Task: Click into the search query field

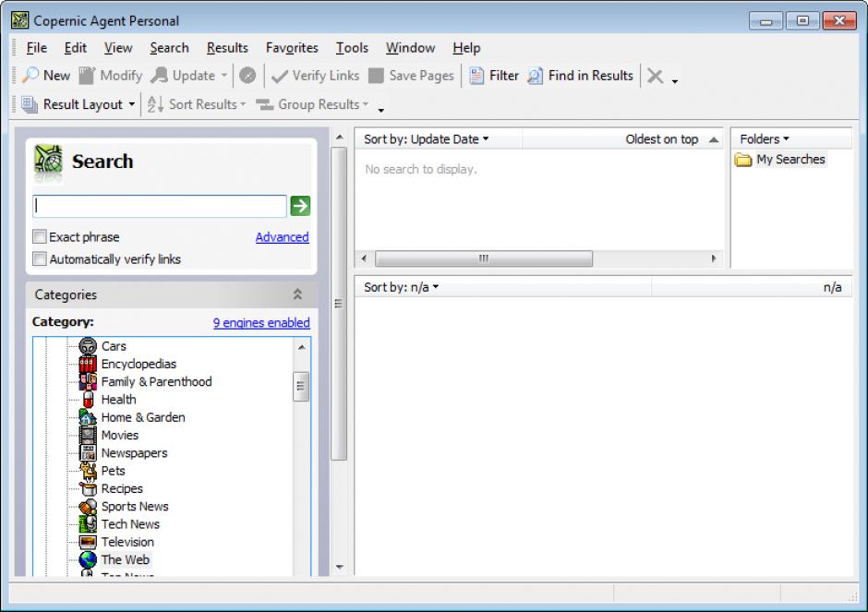Action: pyautogui.click(x=160, y=206)
